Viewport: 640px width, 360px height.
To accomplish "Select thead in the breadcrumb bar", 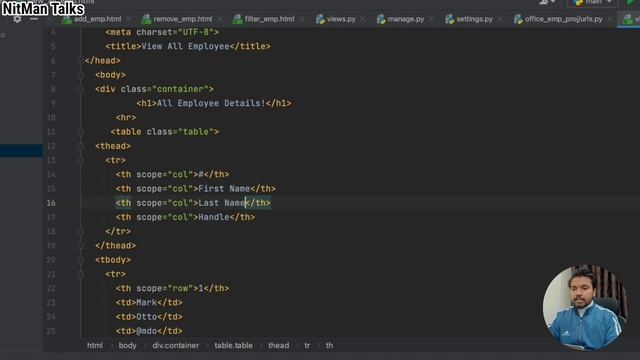I will click(x=278, y=345).
